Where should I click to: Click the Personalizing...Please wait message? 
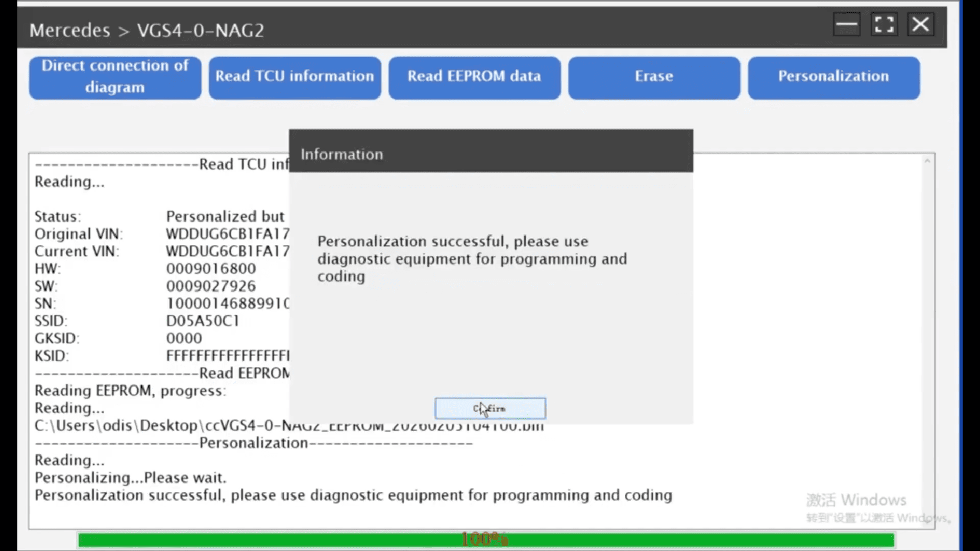pyautogui.click(x=130, y=478)
